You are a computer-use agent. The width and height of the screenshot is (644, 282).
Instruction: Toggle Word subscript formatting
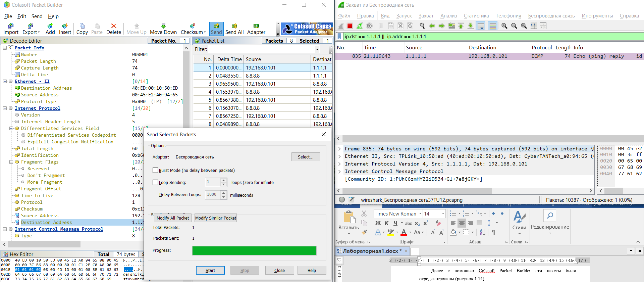[417, 223]
